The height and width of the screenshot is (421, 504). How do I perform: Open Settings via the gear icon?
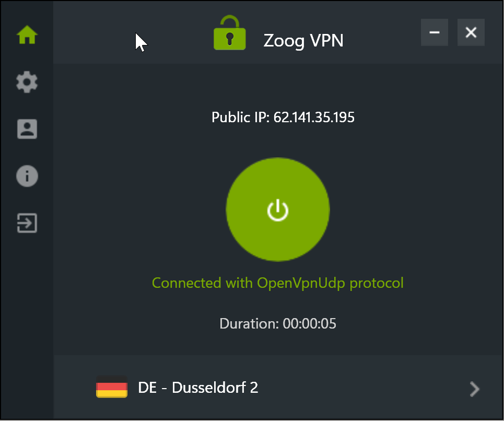(27, 82)
